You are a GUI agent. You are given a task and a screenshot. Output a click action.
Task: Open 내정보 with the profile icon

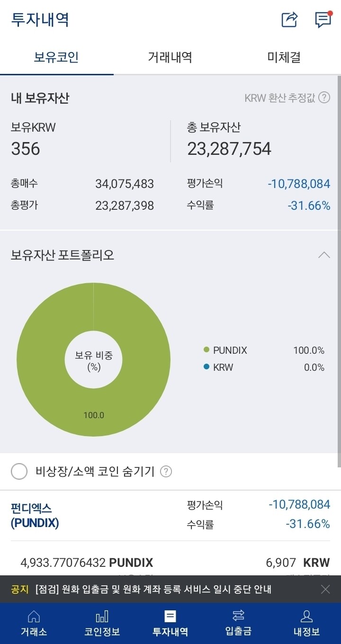coord(306,622)
